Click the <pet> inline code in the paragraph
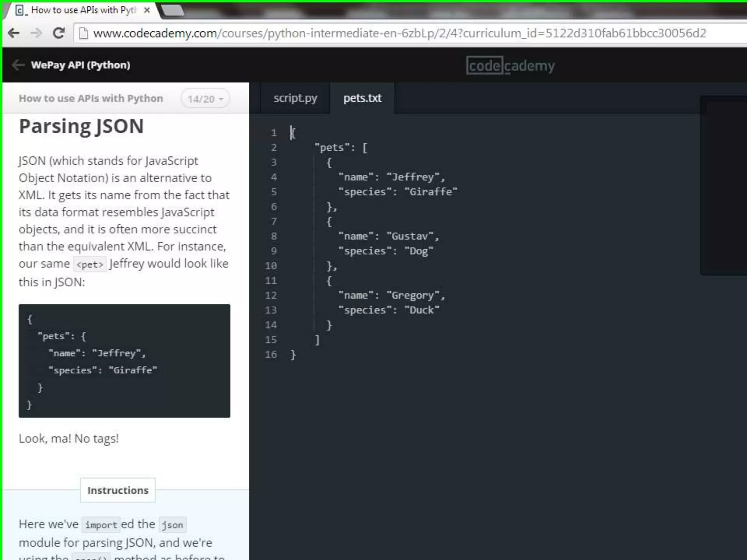Viewport: 747px width, 560px height. (x=90, y=264)
